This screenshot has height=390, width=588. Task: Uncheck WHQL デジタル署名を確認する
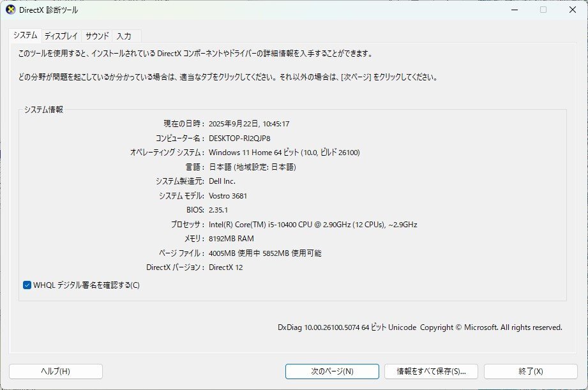[26, 286]
